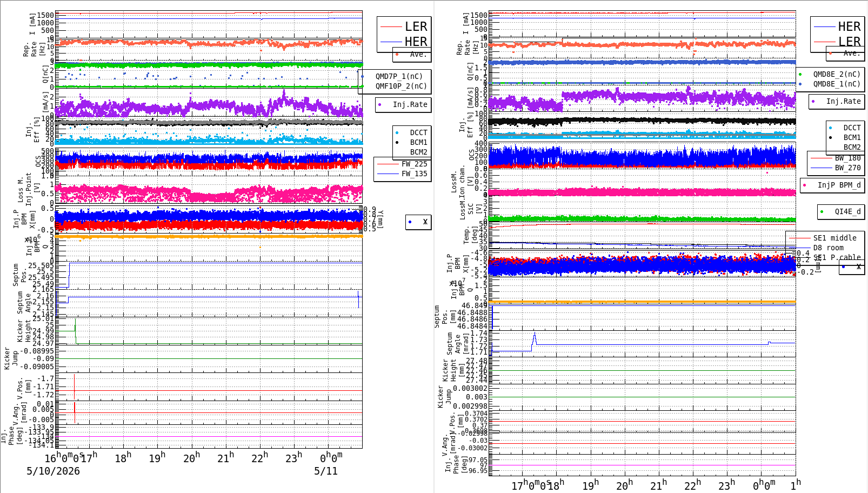Select QMD8E_2(nC) legend entry

[x=830, y=74]
